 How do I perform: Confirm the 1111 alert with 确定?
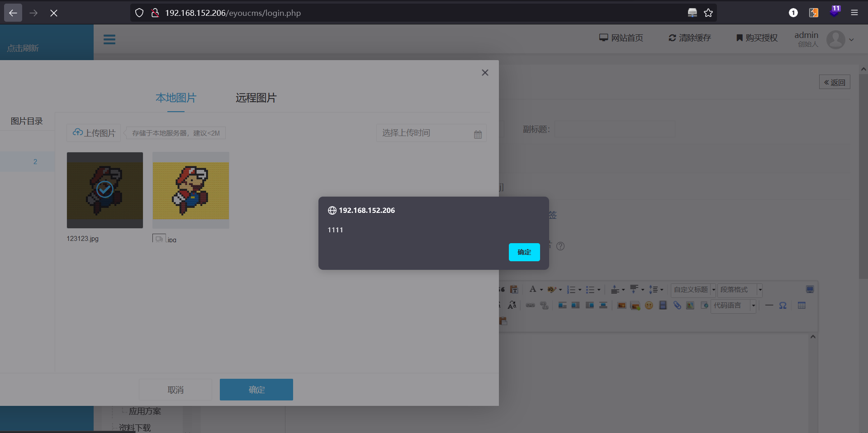[524, 252]
